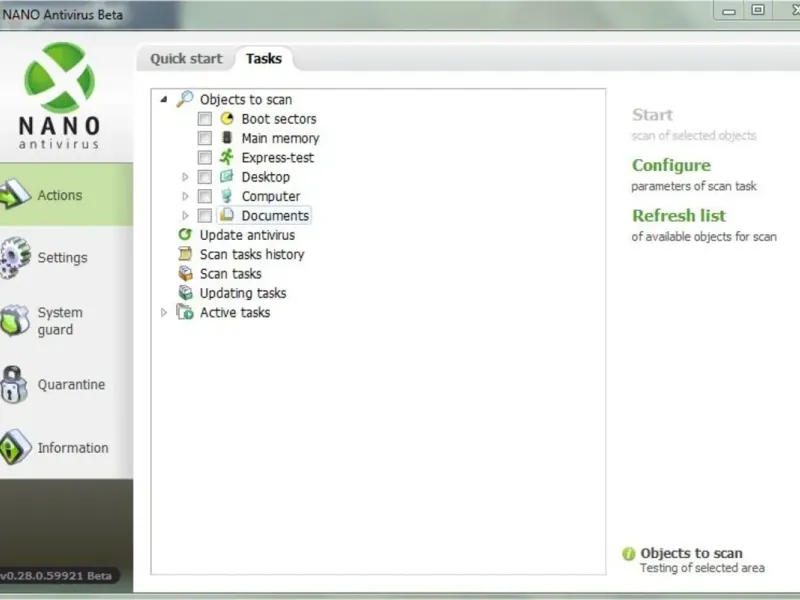Viewport: 800px width, 600px height.
Task: Click the Scan tasks history scroll icon
Action: (185, 254)
